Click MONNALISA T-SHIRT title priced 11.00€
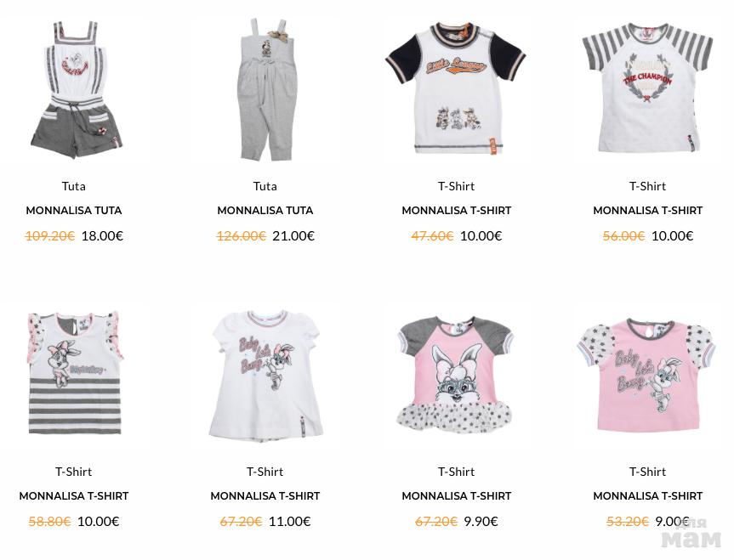Screen dimensions: 734x560 (x=265, y=496)
